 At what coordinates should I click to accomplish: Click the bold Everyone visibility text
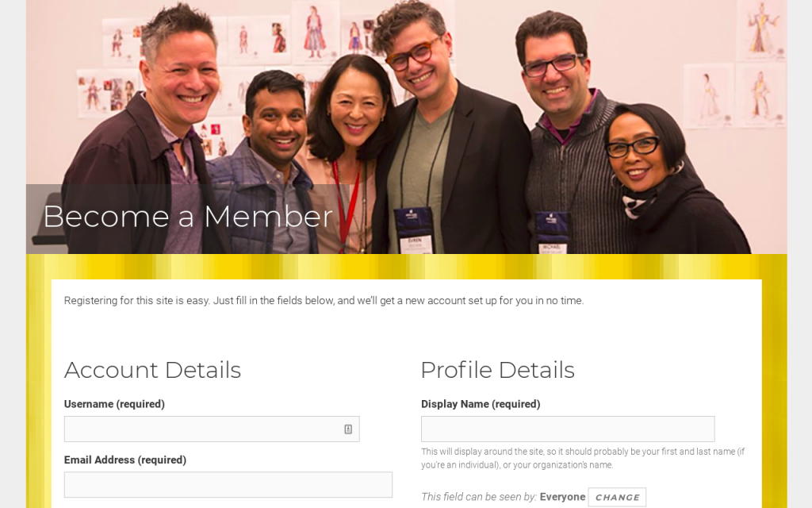point(562,497)
